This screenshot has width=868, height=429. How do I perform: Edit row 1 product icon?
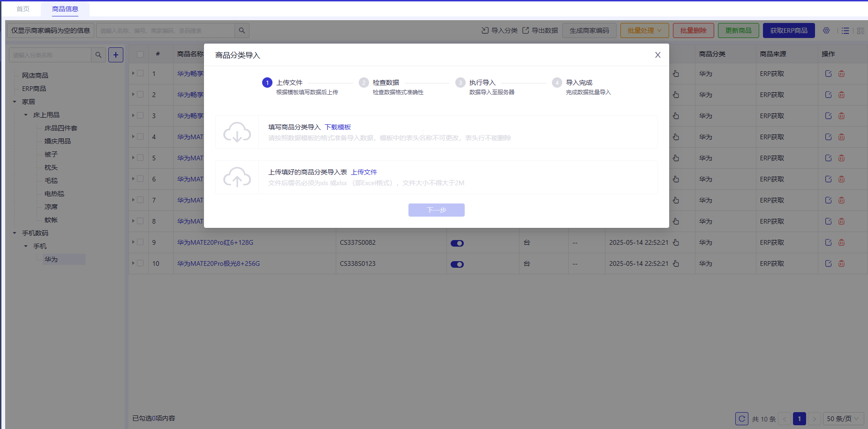[x=828, y=74]
